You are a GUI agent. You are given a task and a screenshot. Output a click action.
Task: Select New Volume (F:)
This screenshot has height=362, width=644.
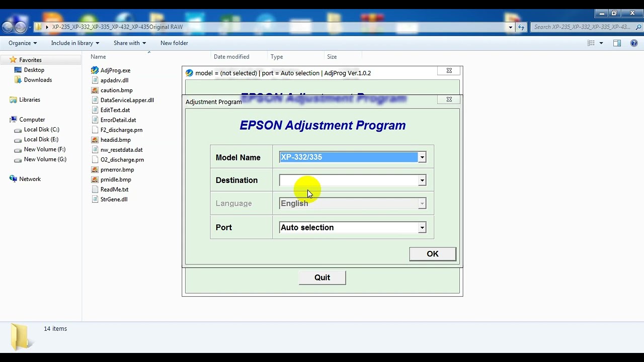pos(44,149)
